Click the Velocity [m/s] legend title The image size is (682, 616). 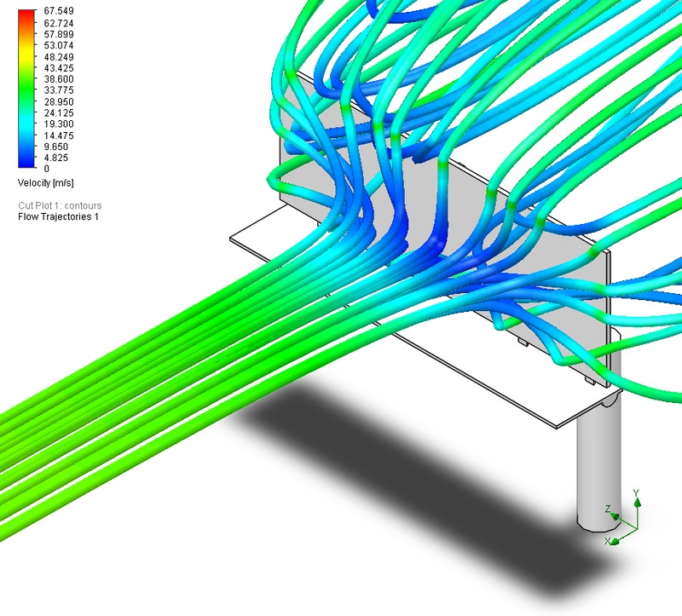(46, 183)
